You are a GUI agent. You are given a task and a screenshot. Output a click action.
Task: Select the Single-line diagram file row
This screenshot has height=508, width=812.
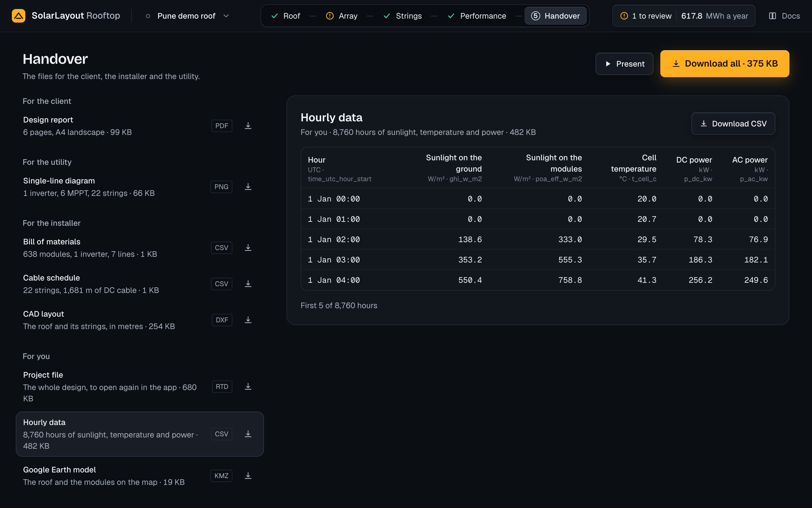point(140,187)
